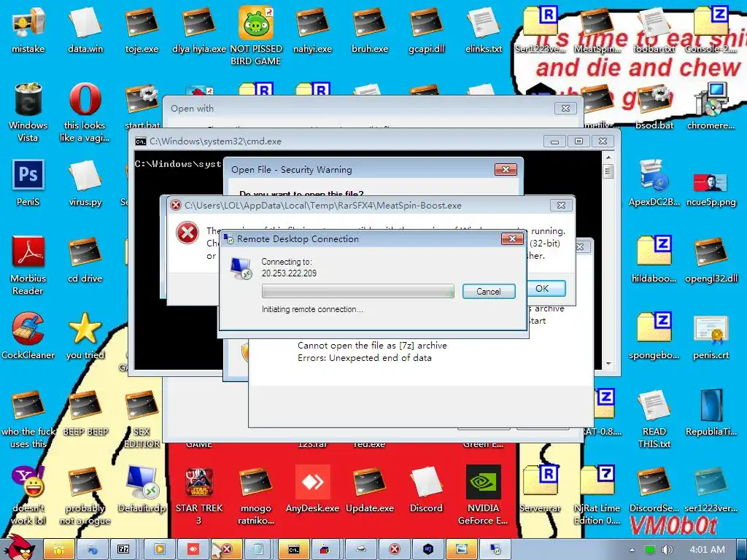Open Morbius Reader PDF icon
This screenshot has width=747, height=560.
click(x=28, y=265)
